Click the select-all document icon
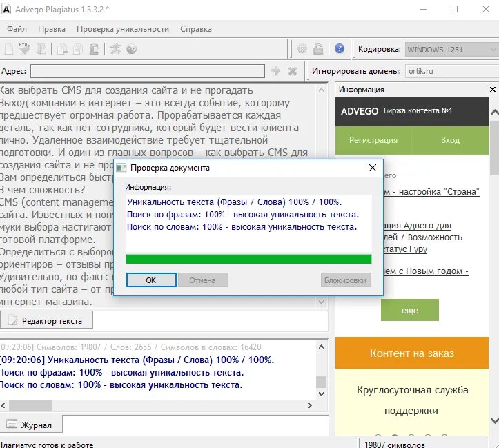This screenshot has width=499, height=448. click(x=41, y=49)
